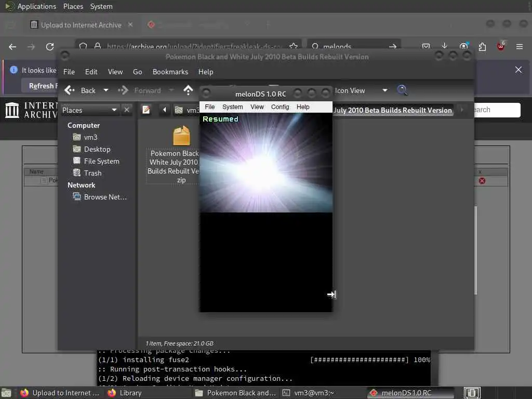Switch to vm3@vm3 terminal taskbar item
Viewport: 532px width, 399px height.
coord(309,393)
